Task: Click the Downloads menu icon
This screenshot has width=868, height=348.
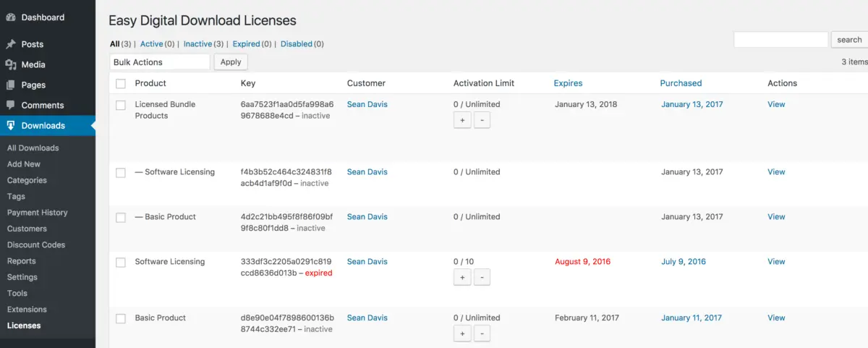Action: (x=11, y=125)
